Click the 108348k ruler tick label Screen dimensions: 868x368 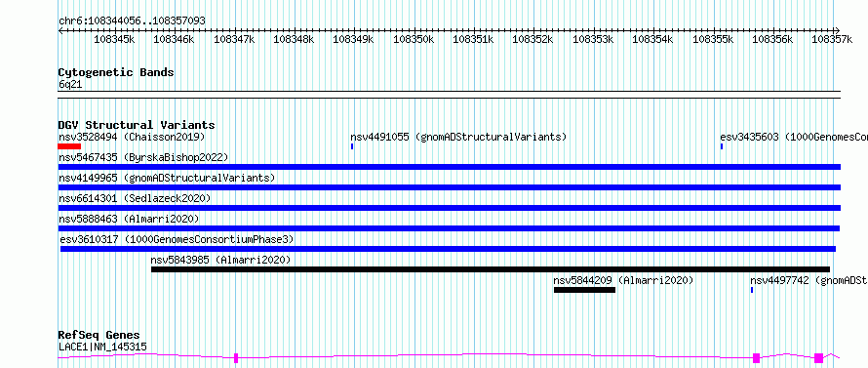coord(294,39)
